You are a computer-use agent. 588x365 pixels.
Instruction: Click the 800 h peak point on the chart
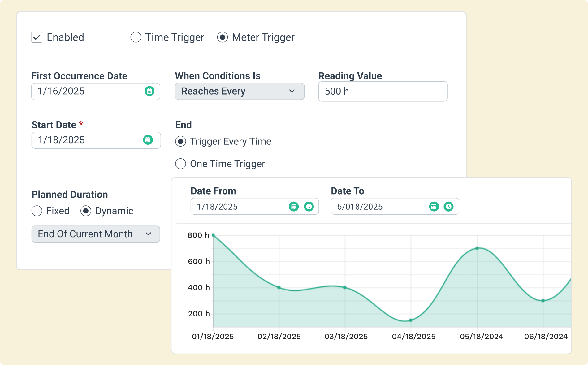[213, 235]
